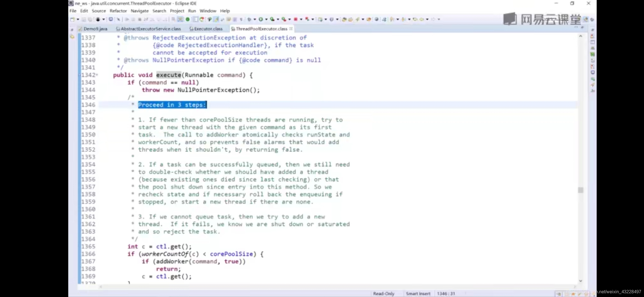
Task: Toggle Show Whitespace Characters pilcrow icon
Action: pos(241,19)
